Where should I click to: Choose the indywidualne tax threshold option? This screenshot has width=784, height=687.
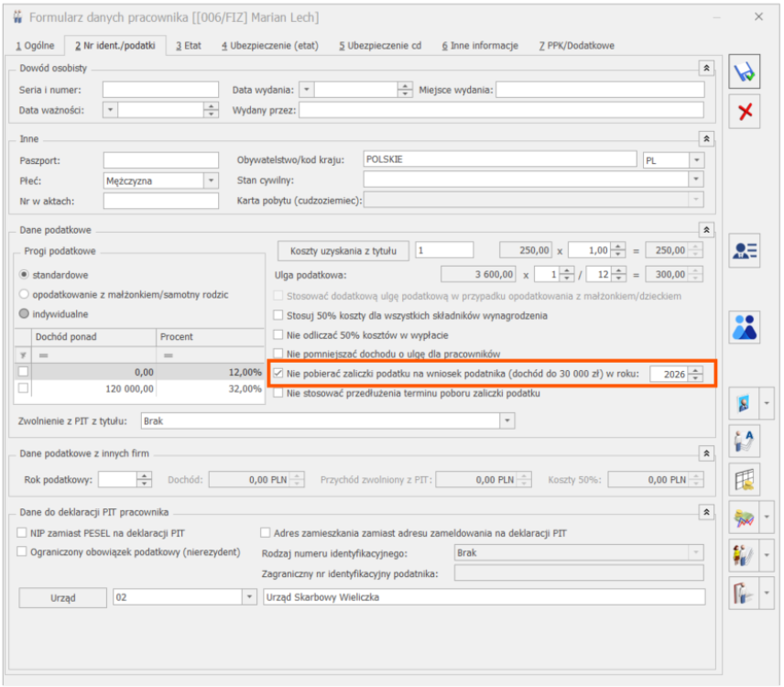click(24, 314)
